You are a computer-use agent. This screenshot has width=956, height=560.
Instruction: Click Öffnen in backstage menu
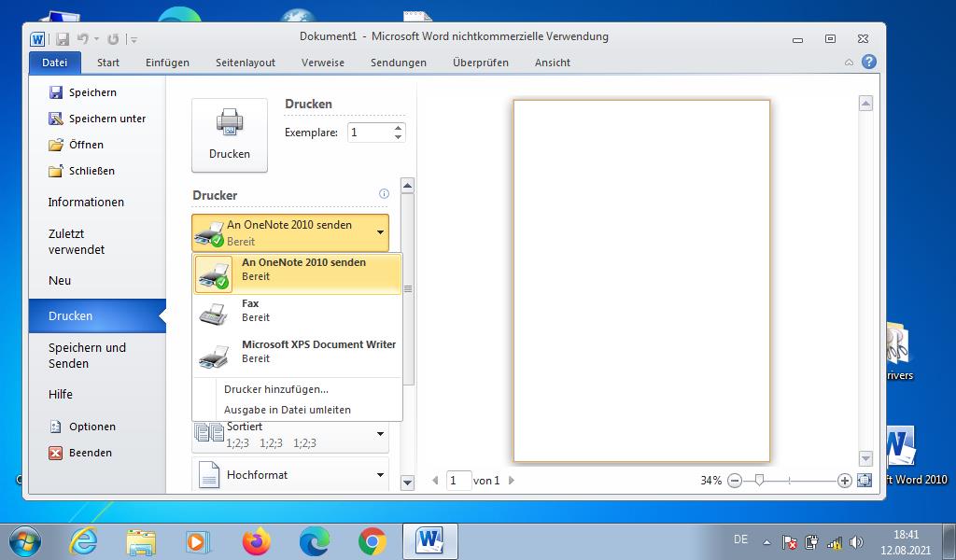click(77, 145)
